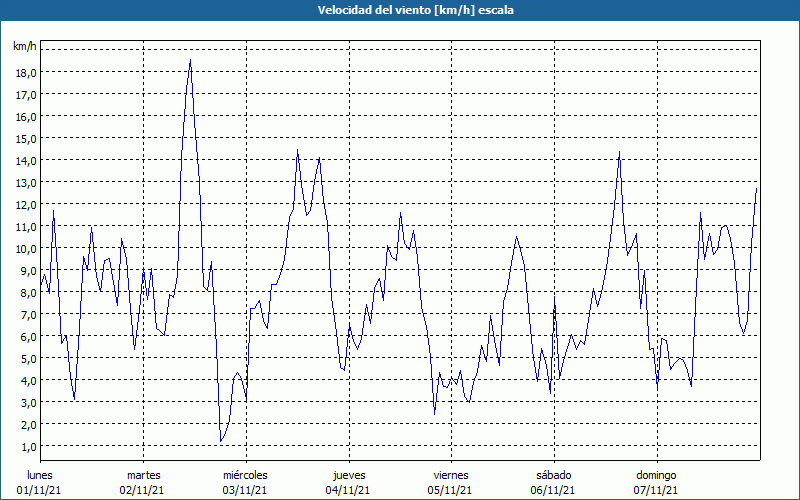
Task: Click the '4,0' y-axis value
Action: (29, 381)
